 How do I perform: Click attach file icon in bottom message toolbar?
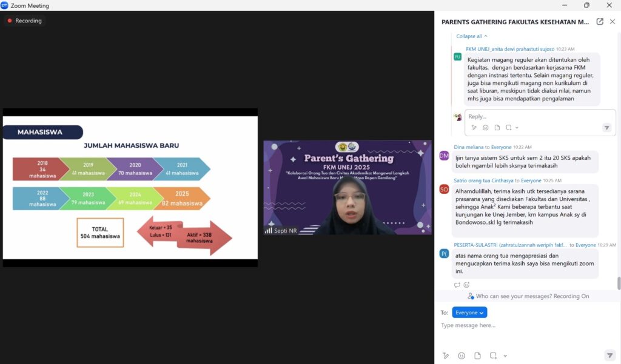point(478,356)
